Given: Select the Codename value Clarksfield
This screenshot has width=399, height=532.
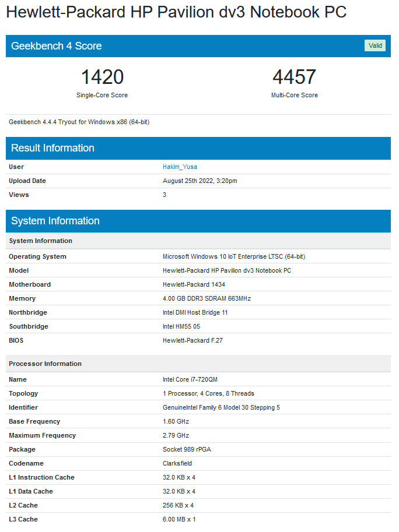Looking at the screenshot, I should [177, 463].
